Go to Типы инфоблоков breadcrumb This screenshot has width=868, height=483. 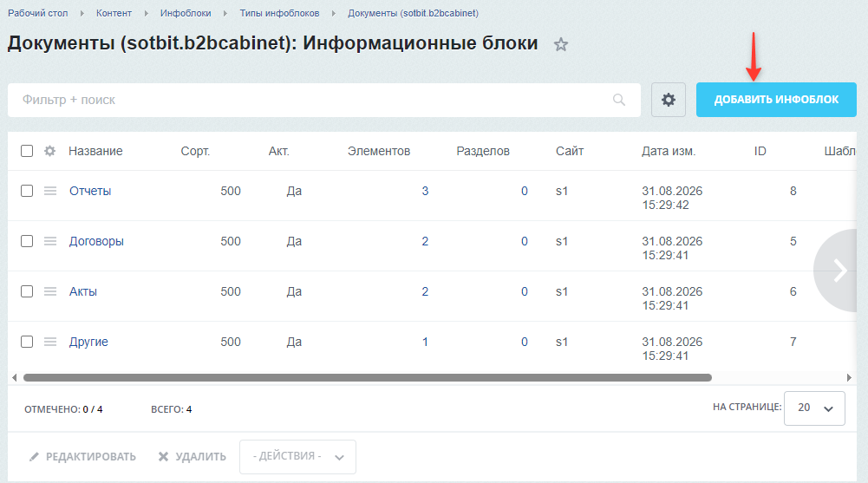click(x=279, y=13)
